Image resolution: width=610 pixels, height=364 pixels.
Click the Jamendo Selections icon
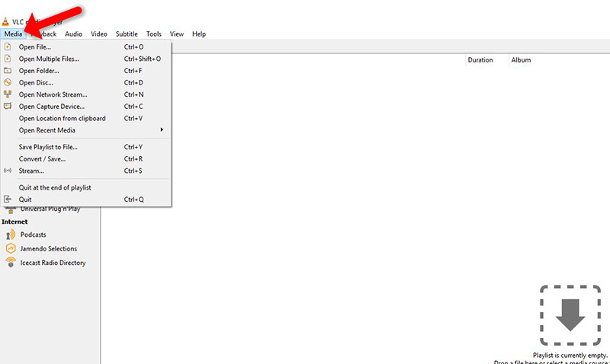(11, 248)
